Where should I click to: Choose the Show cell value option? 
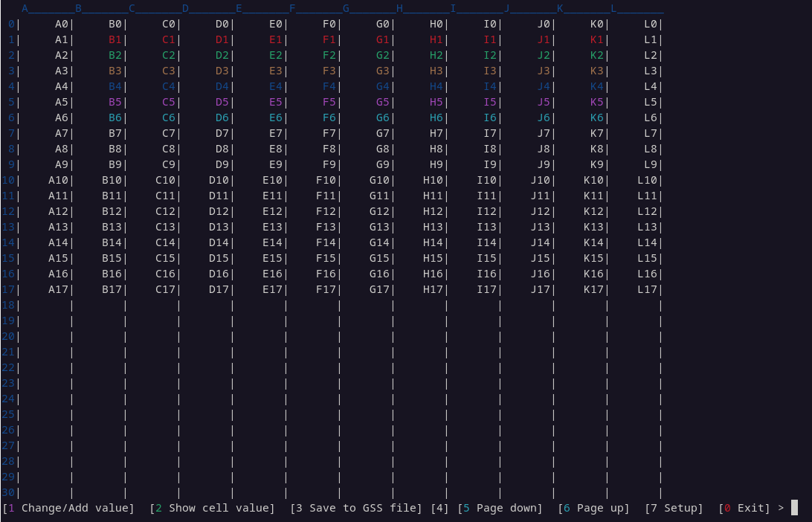coord(212,508)
